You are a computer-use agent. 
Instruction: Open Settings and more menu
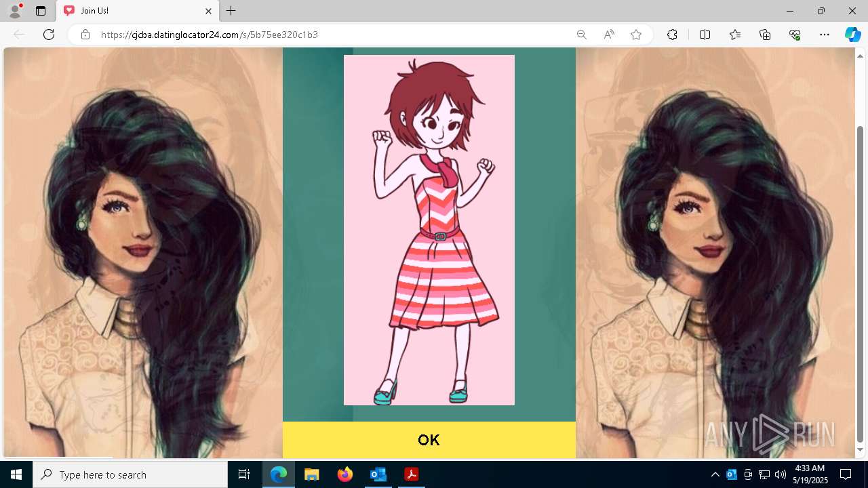(x=825, y=35)
